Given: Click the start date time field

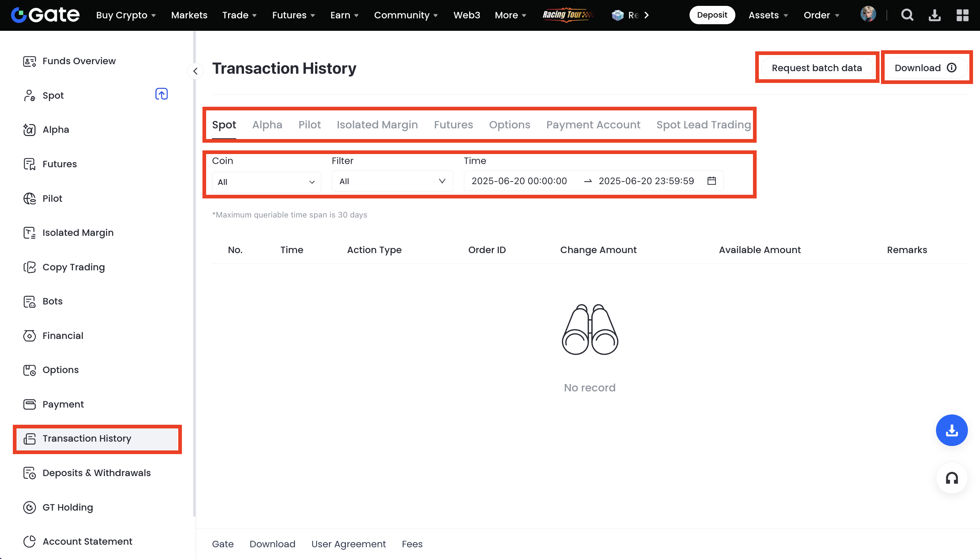Looking at the screenshot, I should 519,181.
